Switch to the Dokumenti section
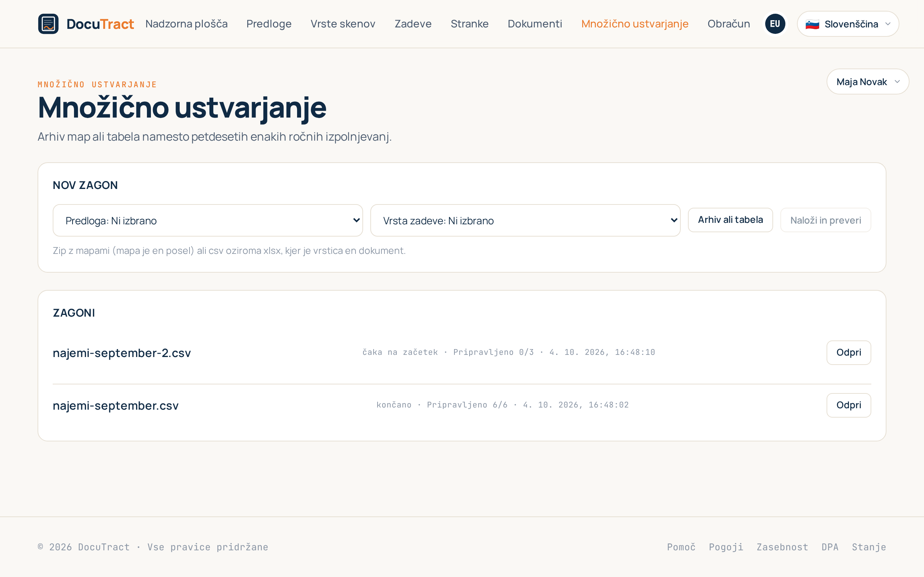924x577 pixels. point(535,24)
